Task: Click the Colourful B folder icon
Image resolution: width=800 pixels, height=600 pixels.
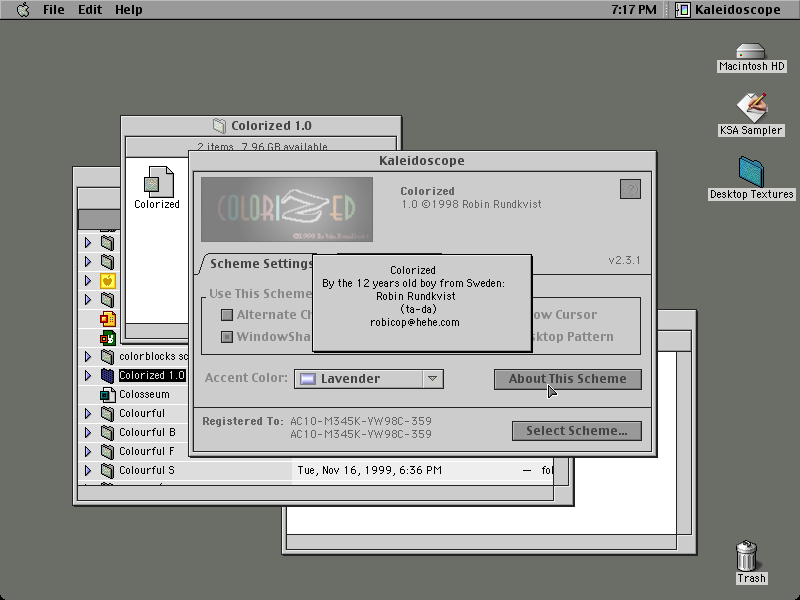Action: (x=108, y=433)
